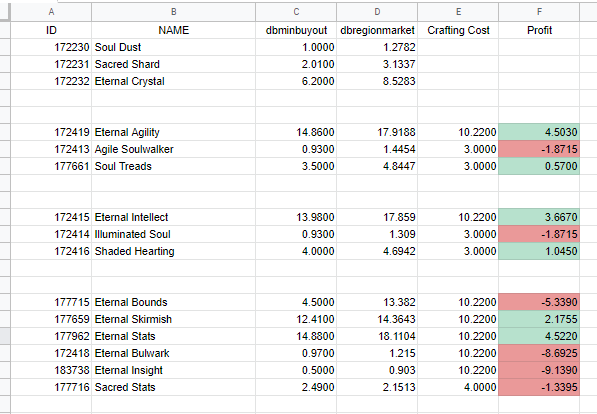Select the Eternal Stats name cell
The width and height of the screenshot is (597, 414).
(x=173, y=336)
